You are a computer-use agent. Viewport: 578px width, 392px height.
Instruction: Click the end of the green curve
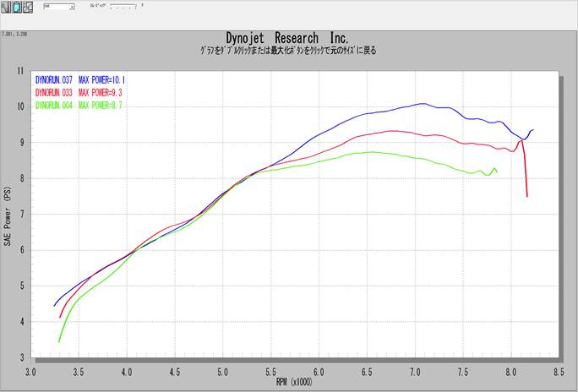496,171
